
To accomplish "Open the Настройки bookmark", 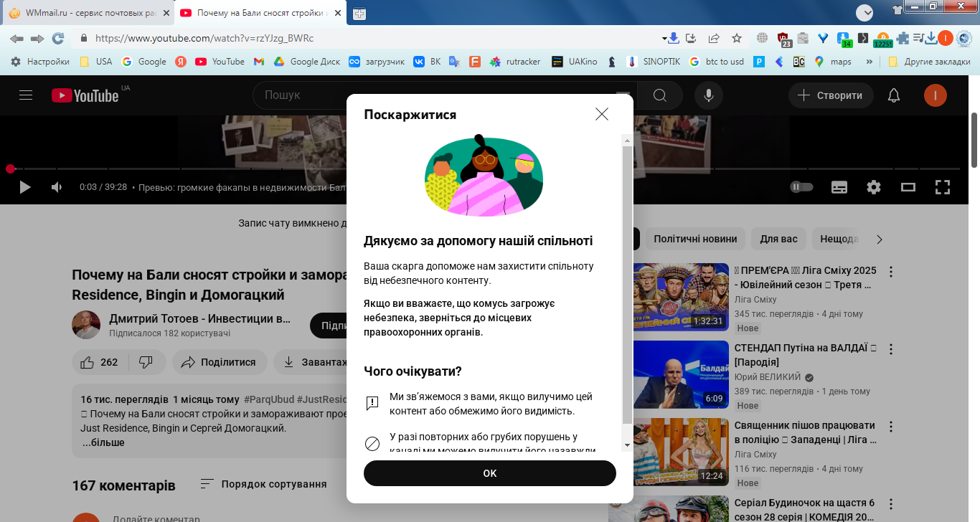I will (x=40, y=62).
